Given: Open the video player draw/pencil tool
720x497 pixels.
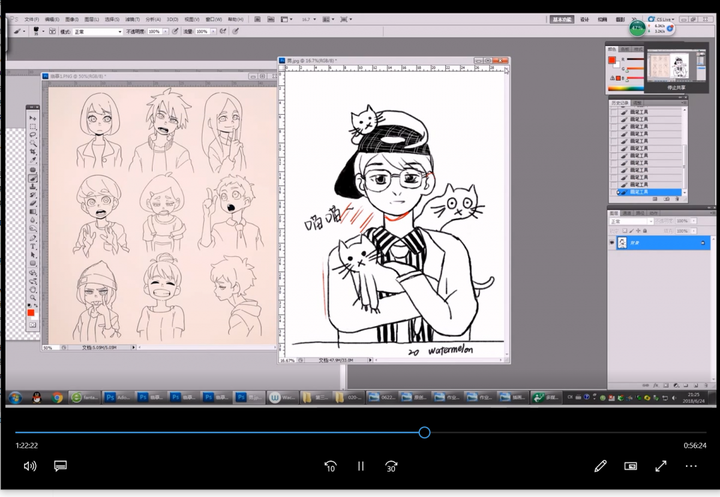Looking at the screenshot, I should click(600, 466).
